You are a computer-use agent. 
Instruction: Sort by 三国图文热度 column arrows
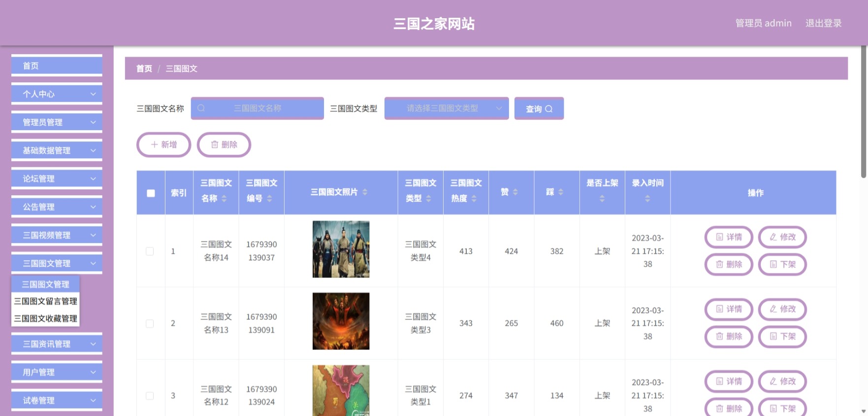[x=474, y=199]
